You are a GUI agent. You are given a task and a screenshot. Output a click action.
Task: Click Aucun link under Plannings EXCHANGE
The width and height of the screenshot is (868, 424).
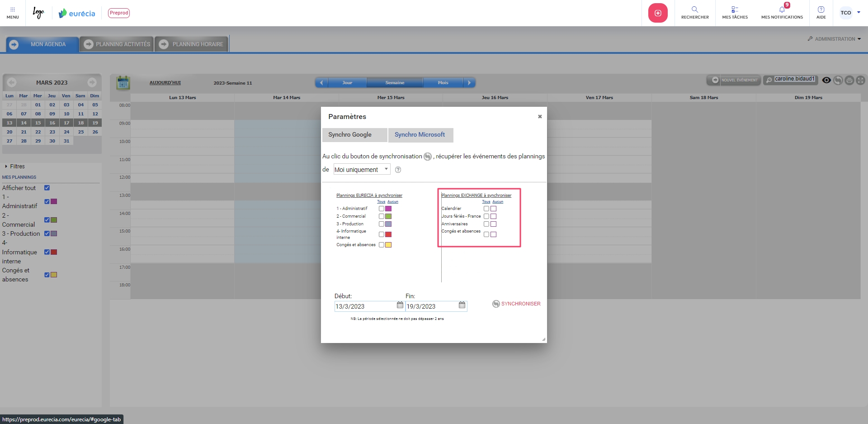tap(498, 202)
